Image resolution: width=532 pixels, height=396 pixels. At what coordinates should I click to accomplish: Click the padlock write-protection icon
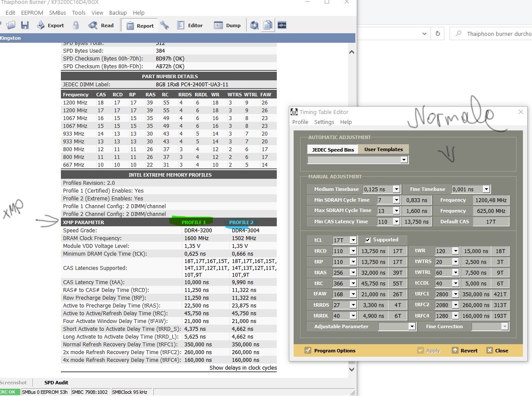(76, 25)
